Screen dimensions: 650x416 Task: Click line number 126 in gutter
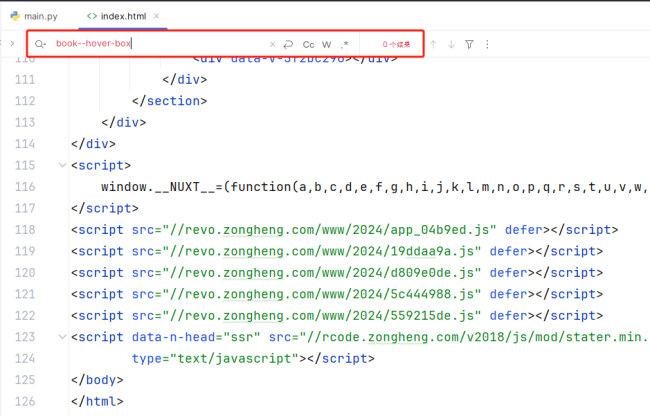pyautogui.click(x=25, y=401)
